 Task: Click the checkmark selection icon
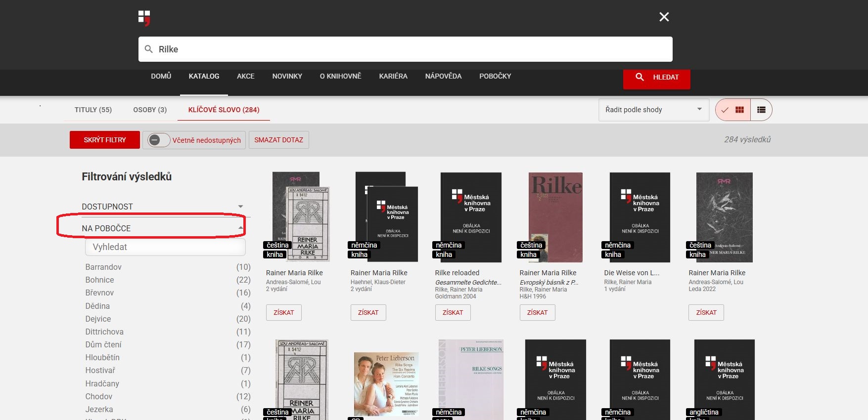(725, 110)
